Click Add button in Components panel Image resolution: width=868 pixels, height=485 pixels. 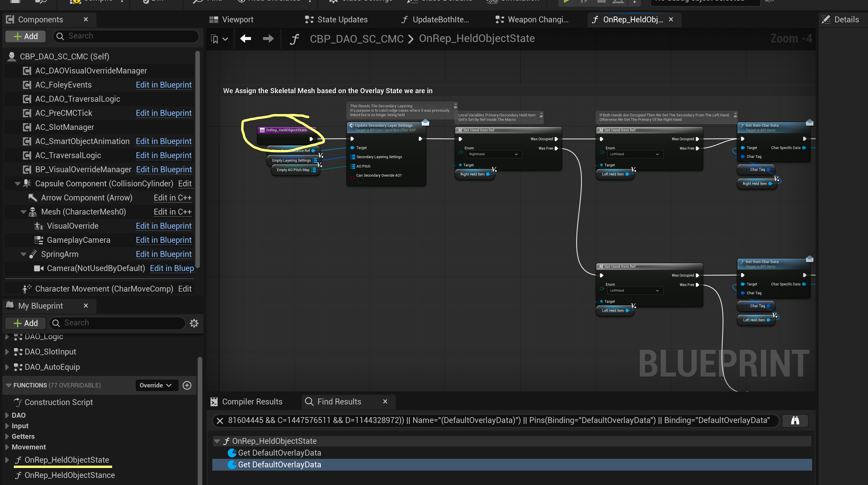click(26, 36)
